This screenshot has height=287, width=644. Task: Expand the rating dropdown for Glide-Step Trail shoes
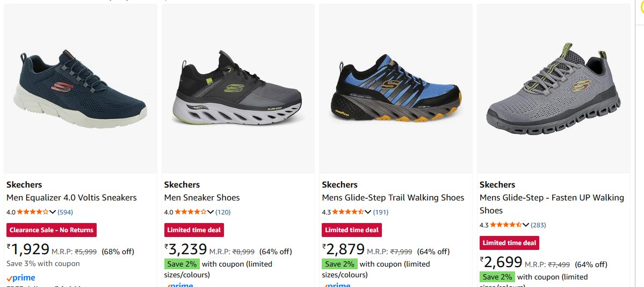point(368,212)
